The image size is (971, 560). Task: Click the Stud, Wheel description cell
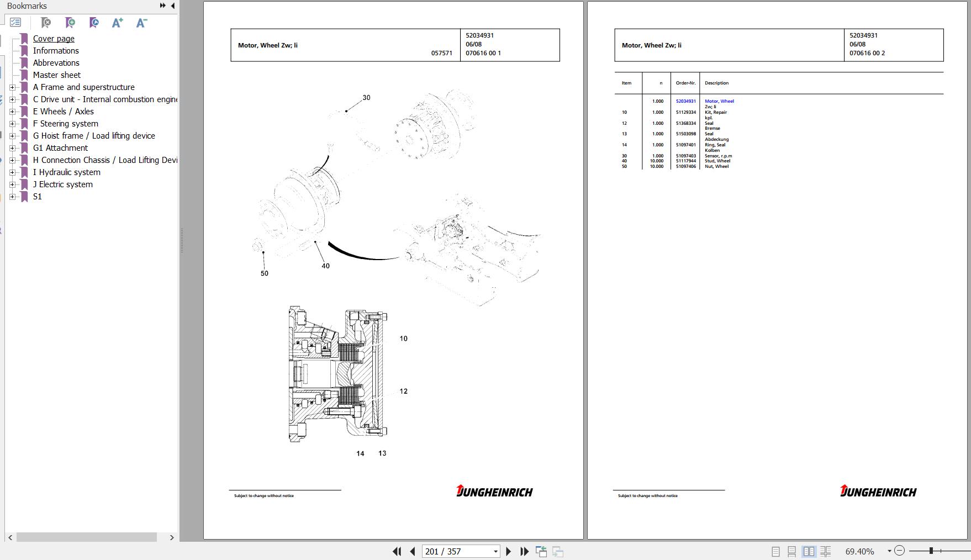717,161
